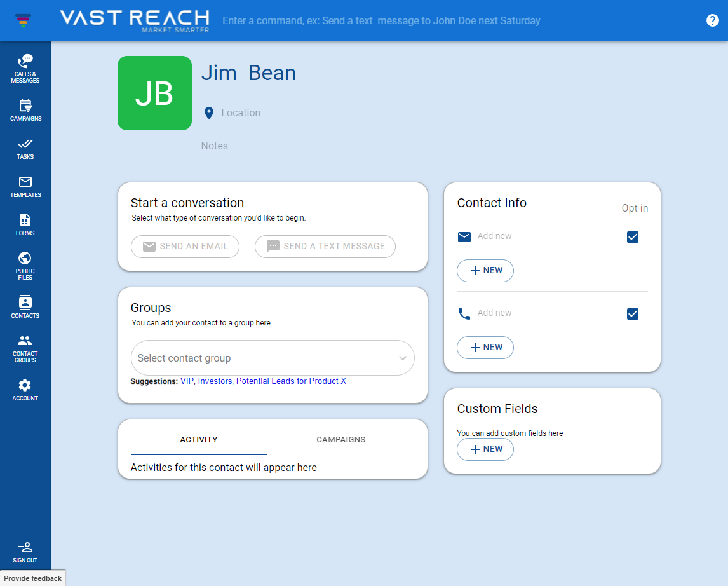Click the Location field
The image size is (728, 586).
pyautogui.click(x=241, y=113)
